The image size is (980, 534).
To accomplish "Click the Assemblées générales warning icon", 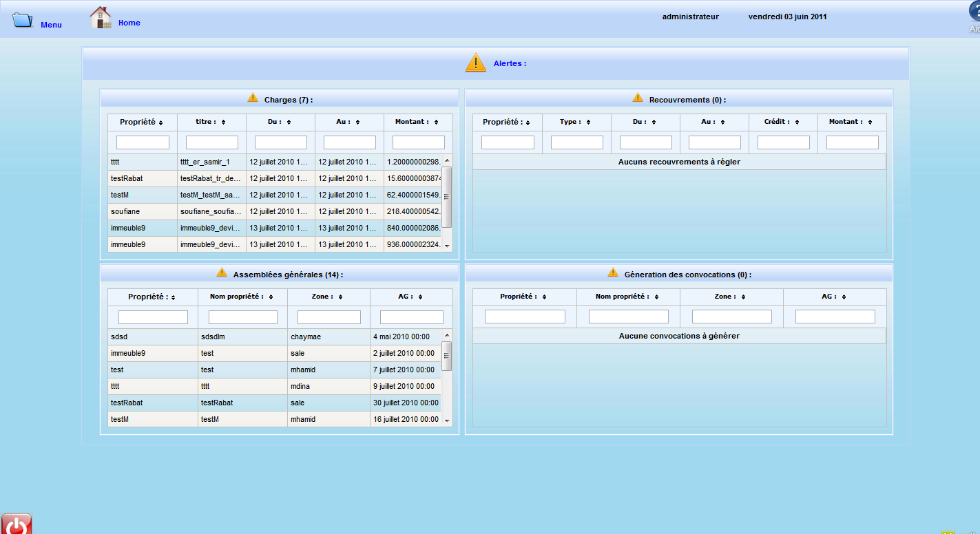I will 222,273.
